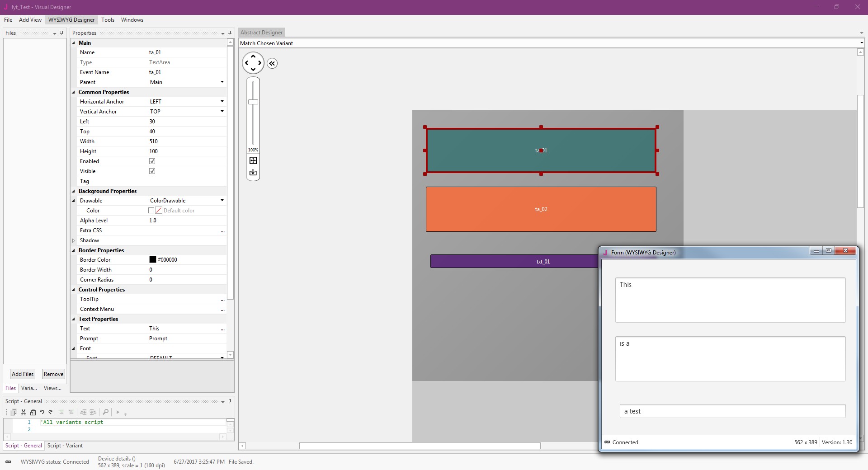Click the fit-to-screen icon below zoom slider
This screenshot has height=470, width=868.
coord(253,160)
